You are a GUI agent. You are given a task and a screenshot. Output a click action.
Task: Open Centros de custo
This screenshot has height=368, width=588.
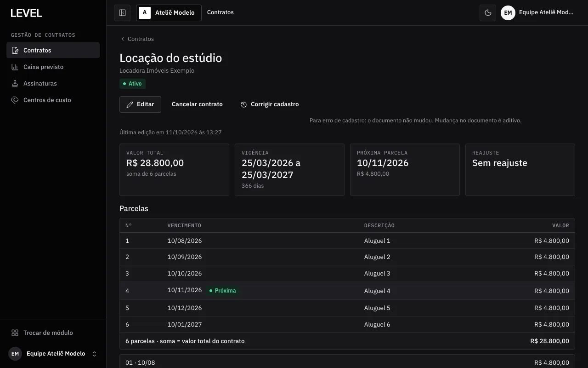[53, 100]
